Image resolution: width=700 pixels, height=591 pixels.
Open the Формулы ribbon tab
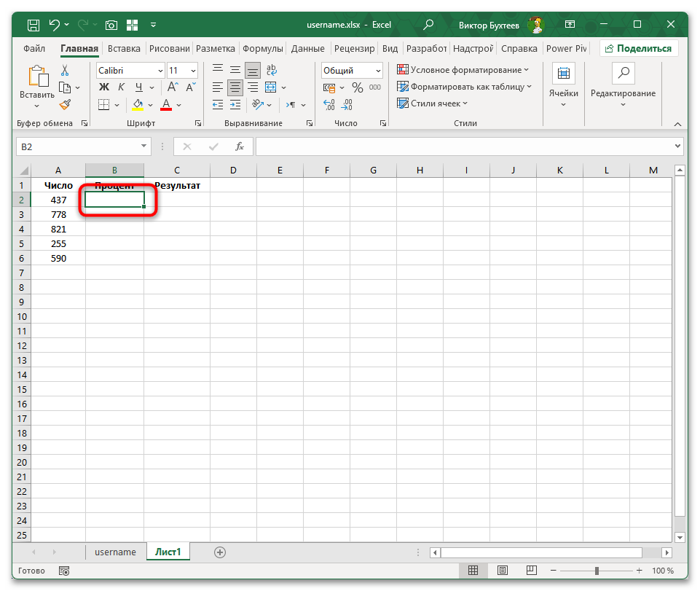coord(263,48)
